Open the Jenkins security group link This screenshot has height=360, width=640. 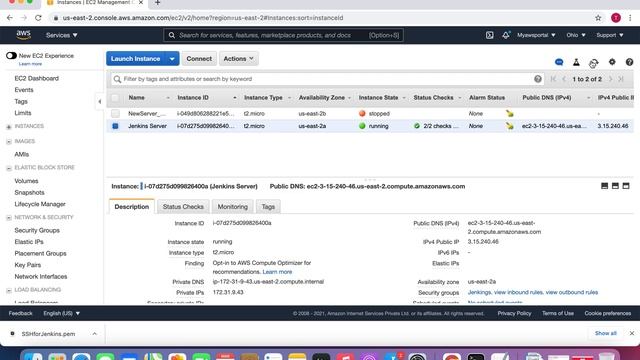479,293
